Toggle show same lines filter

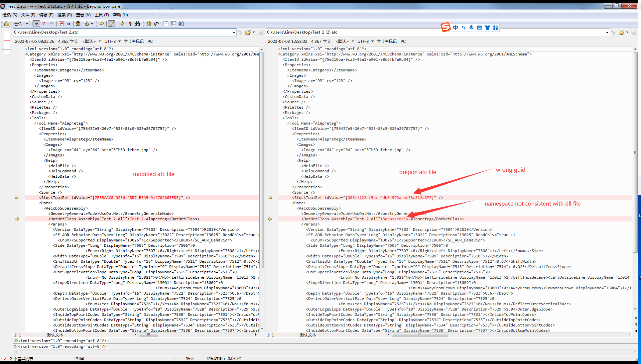(51, 24)
